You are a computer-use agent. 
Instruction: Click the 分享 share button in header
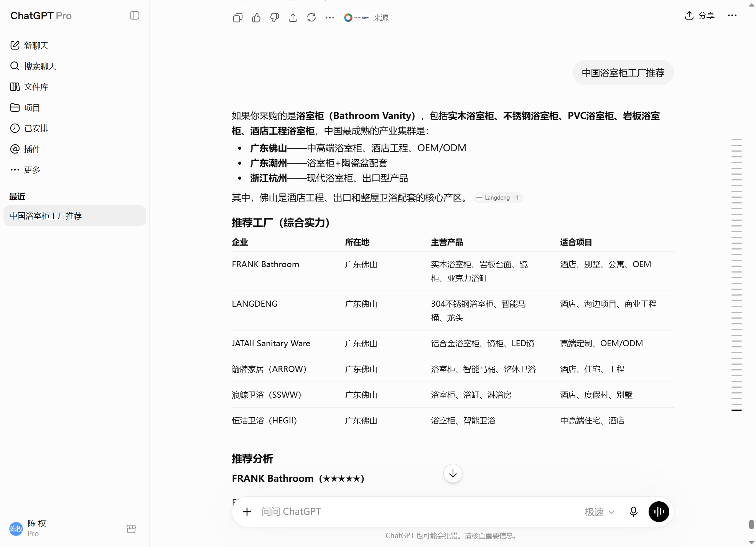pyautogui.click(x=700, y=15)
